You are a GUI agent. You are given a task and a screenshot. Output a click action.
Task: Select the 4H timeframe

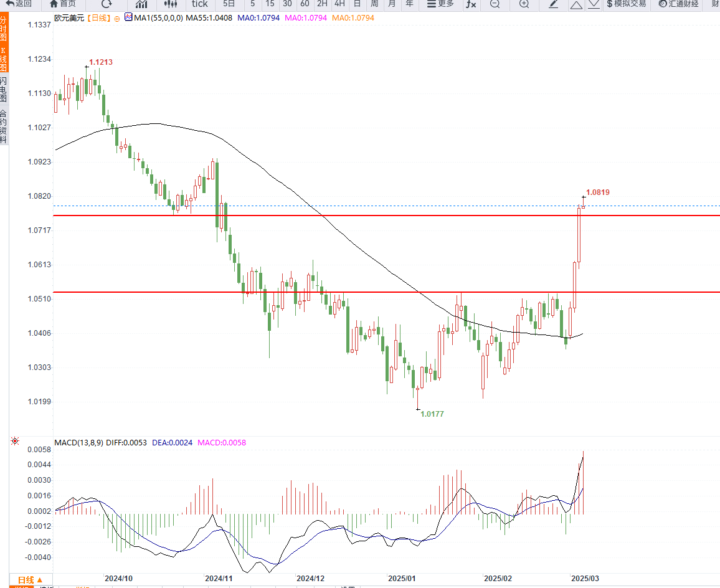(340, 4)
